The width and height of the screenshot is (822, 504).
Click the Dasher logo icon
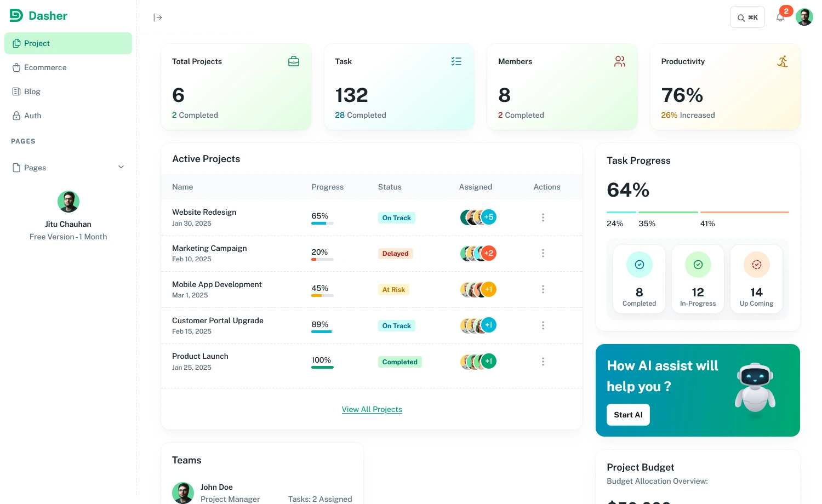coord(16,15)
